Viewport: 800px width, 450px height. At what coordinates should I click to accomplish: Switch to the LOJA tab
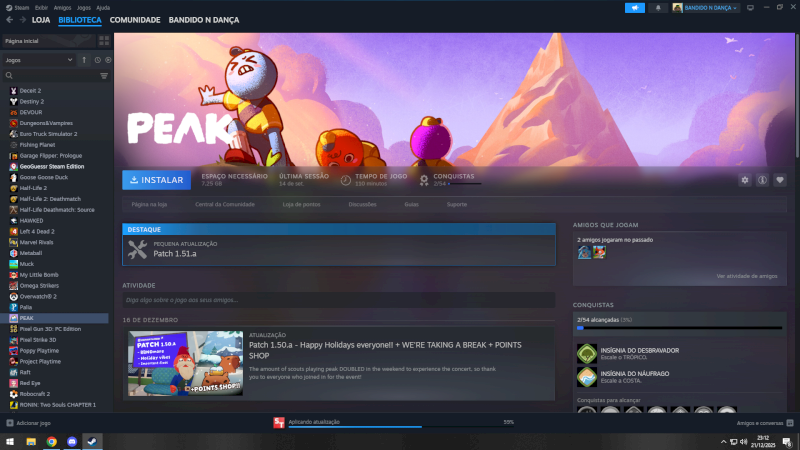[x=41, y=20]
